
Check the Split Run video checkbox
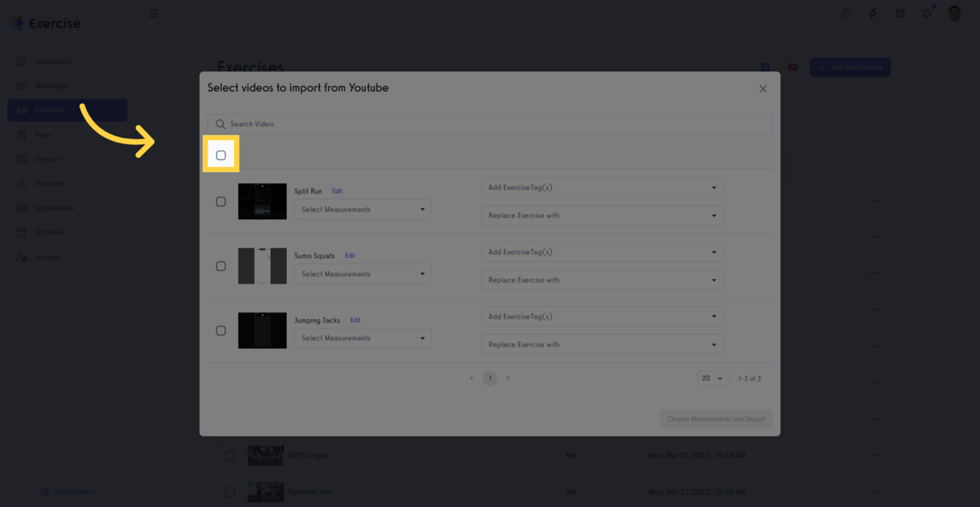point(221,202)
